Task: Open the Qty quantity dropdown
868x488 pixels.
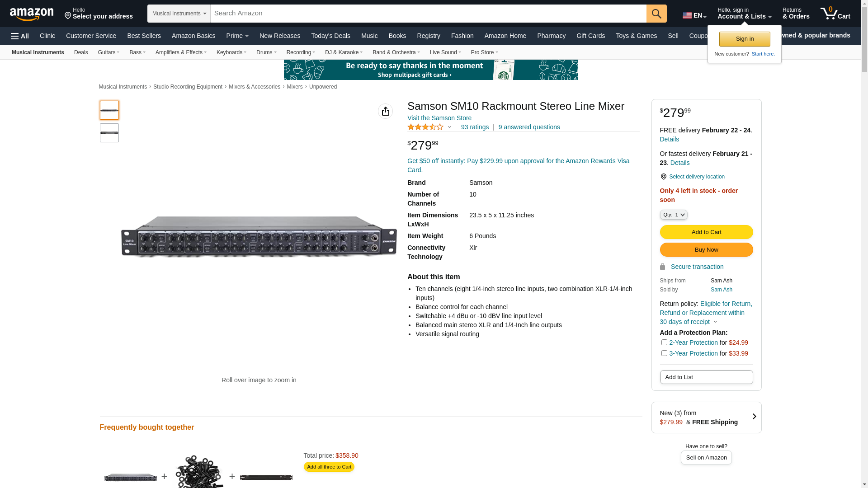Action: (x=674, y=215)
